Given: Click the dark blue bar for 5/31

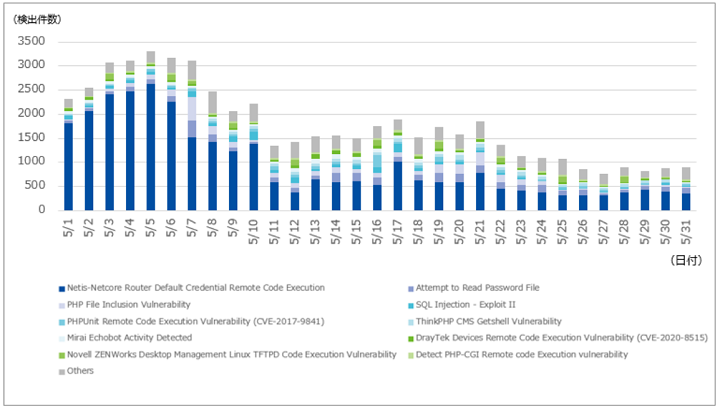Looking at the screenshot, I should pos(686,202).
